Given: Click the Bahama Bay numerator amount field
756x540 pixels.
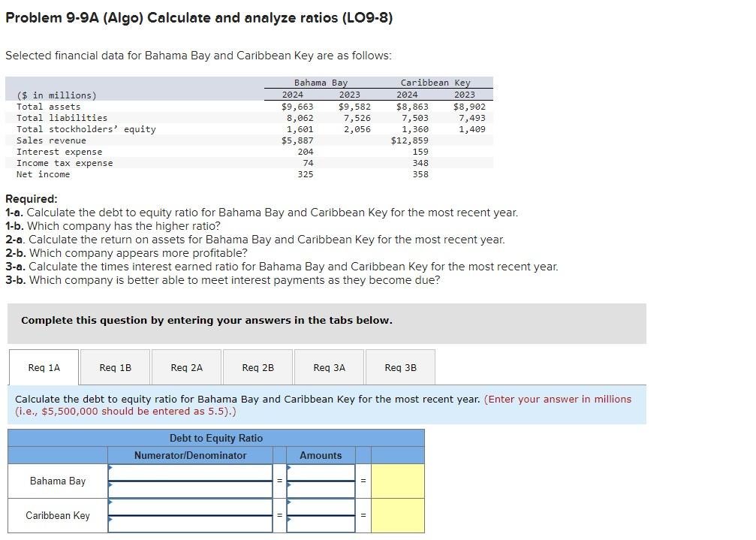Looking at the screenshot, I should (321, 472).
